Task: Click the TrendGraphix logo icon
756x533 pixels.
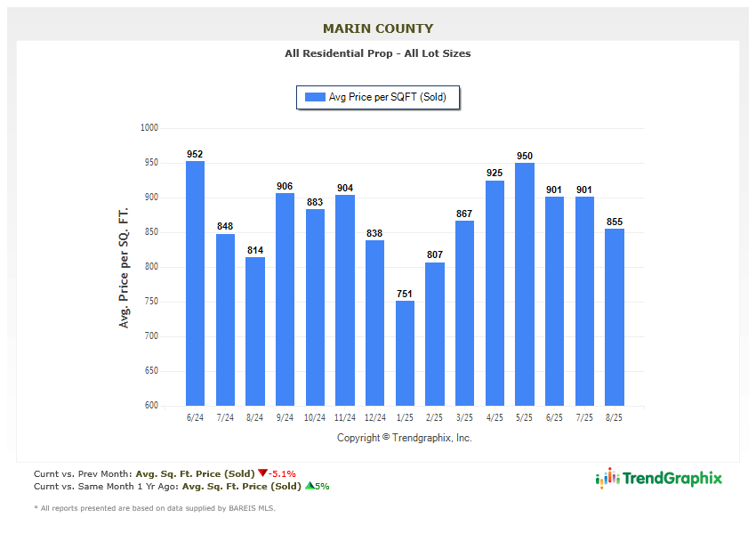Action: point(607,479)
